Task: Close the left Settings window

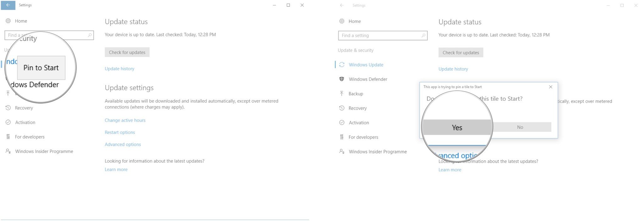Action: [302, 5]
